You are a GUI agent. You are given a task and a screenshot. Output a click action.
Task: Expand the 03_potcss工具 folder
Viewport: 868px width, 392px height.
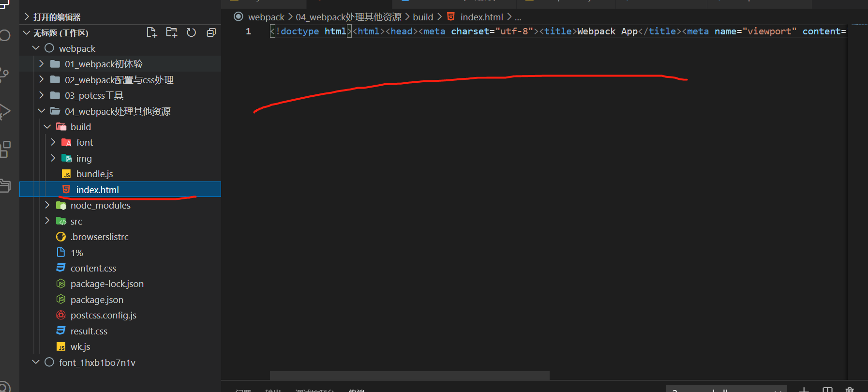41,95
